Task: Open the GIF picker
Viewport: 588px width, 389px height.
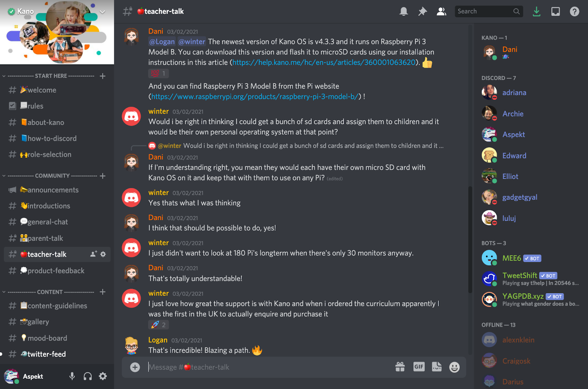Action: point(419,367)
